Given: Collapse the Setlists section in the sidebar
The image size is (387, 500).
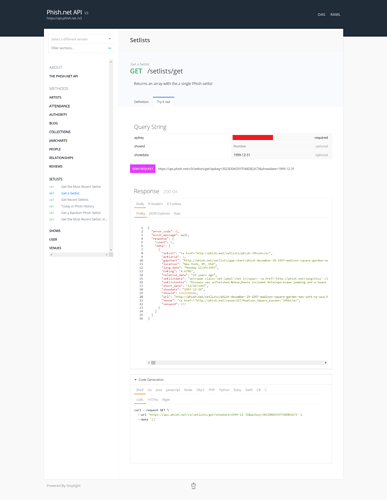Looking at the screenshot, I should point(56,179).
